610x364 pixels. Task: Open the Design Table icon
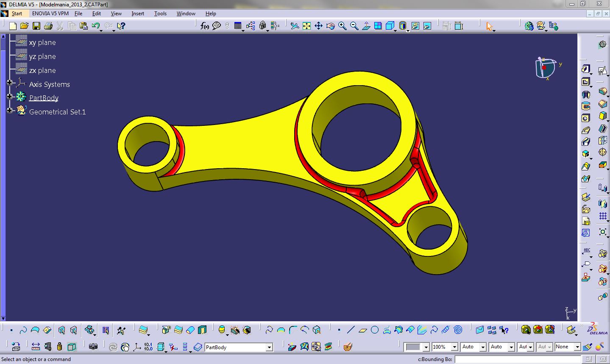(x=238, y=26)
